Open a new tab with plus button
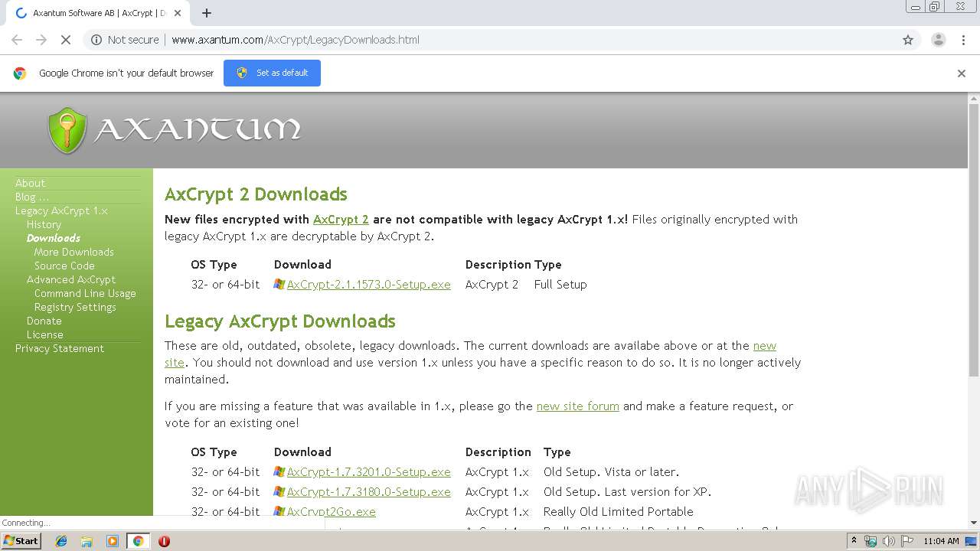 (207, 13)
